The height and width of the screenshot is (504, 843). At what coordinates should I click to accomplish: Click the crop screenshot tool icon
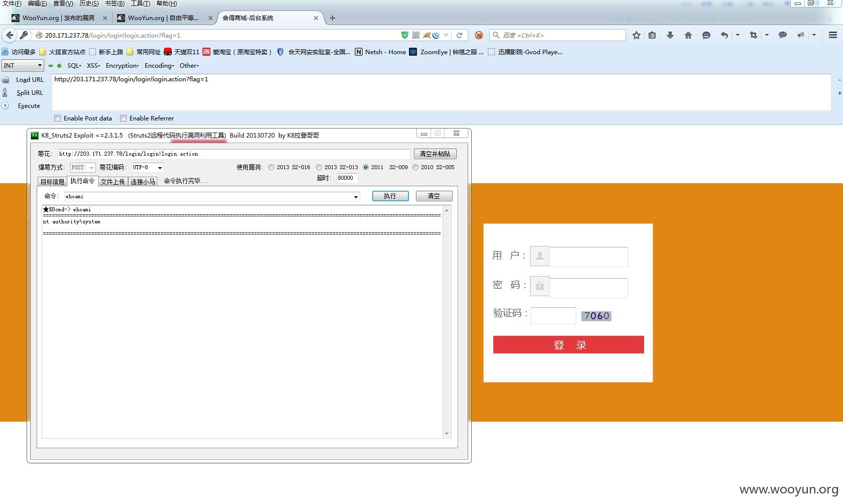pos(753,35)
